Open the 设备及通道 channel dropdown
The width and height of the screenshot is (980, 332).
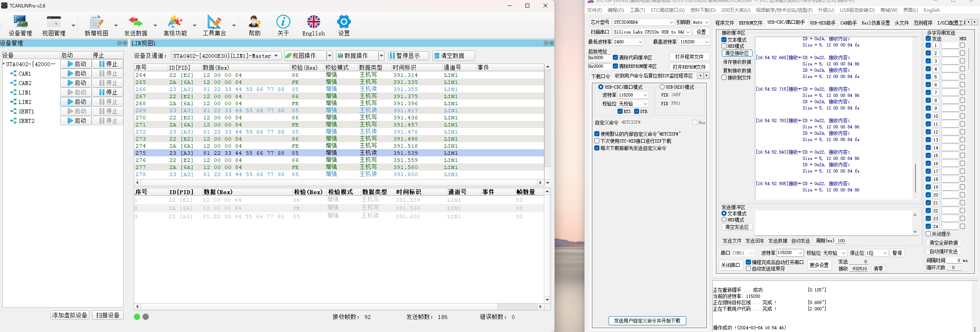pos(226,56)
